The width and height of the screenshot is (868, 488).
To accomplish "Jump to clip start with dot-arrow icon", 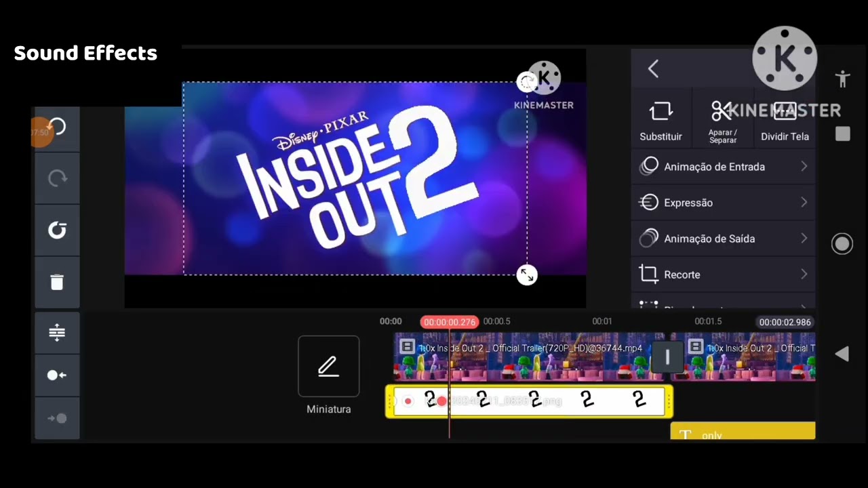I will tap(57, 375).
